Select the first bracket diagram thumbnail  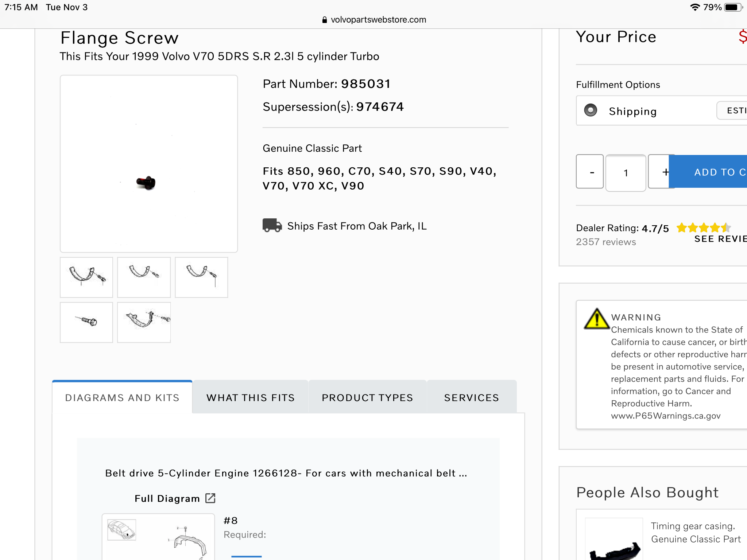tap(86, 277)
